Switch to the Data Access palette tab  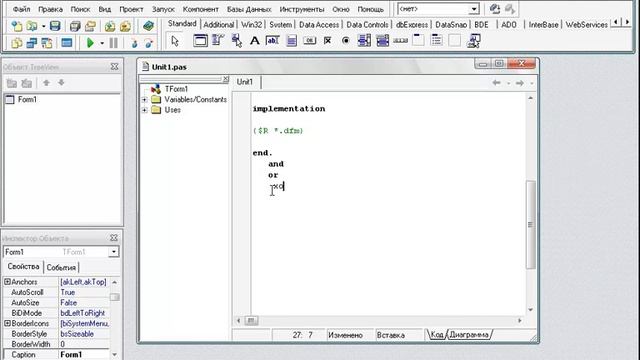319,24
